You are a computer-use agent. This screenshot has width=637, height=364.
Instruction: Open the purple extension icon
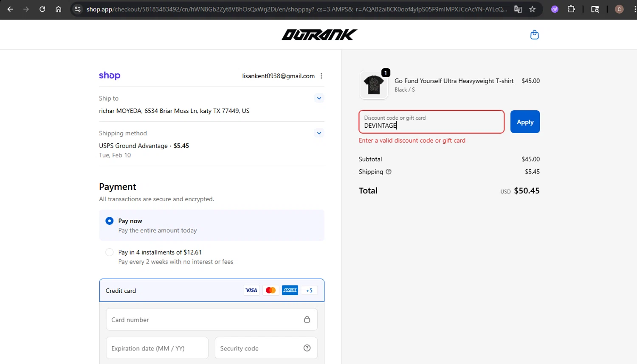pyautogui.click(x=555, y=9)
